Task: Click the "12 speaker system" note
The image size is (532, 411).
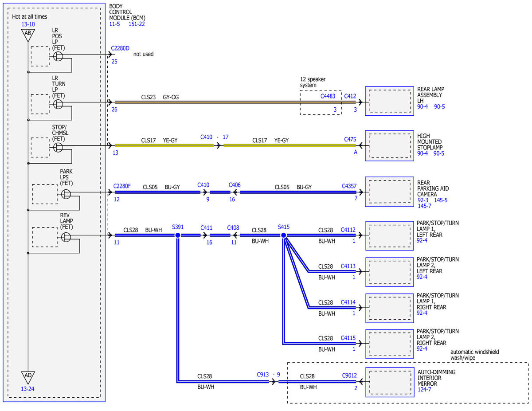Action: (x=313, y=82)
